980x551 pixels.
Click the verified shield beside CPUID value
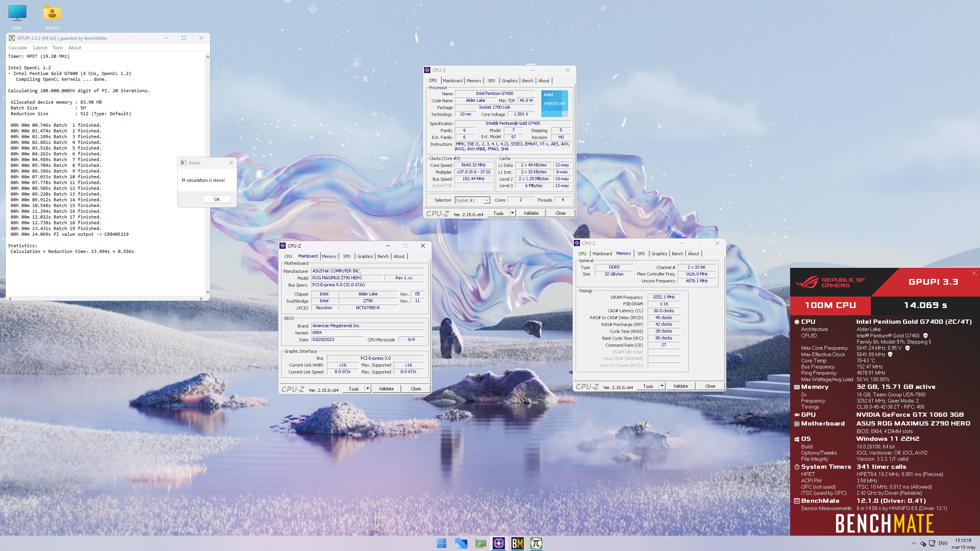pyautogui.click(x=925, y=336)
